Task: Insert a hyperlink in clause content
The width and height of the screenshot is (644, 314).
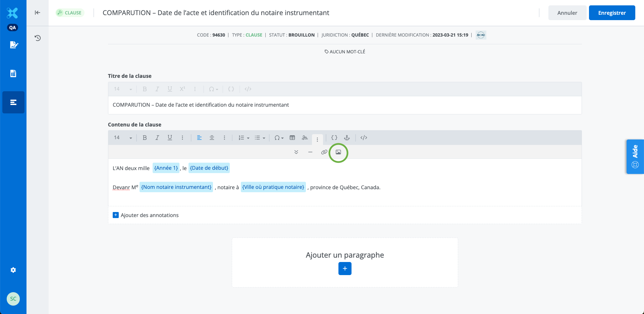Action: (324, 152)
